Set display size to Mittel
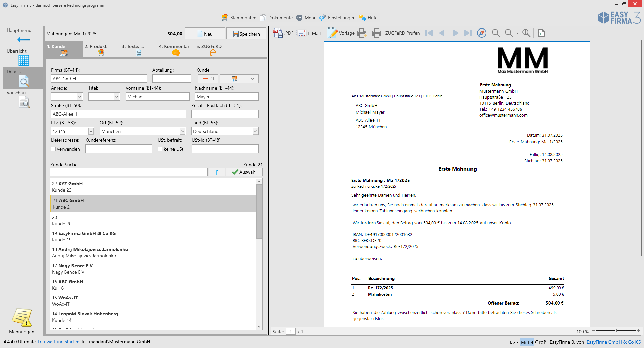Viewport: 644px width, 348px height. (x=527, y=342)
